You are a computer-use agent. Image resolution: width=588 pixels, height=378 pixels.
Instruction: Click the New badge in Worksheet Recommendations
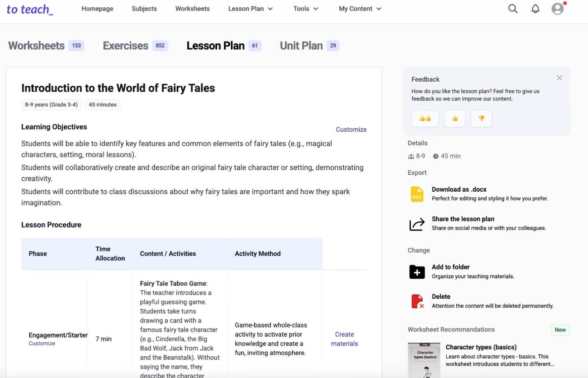(560, 330)
